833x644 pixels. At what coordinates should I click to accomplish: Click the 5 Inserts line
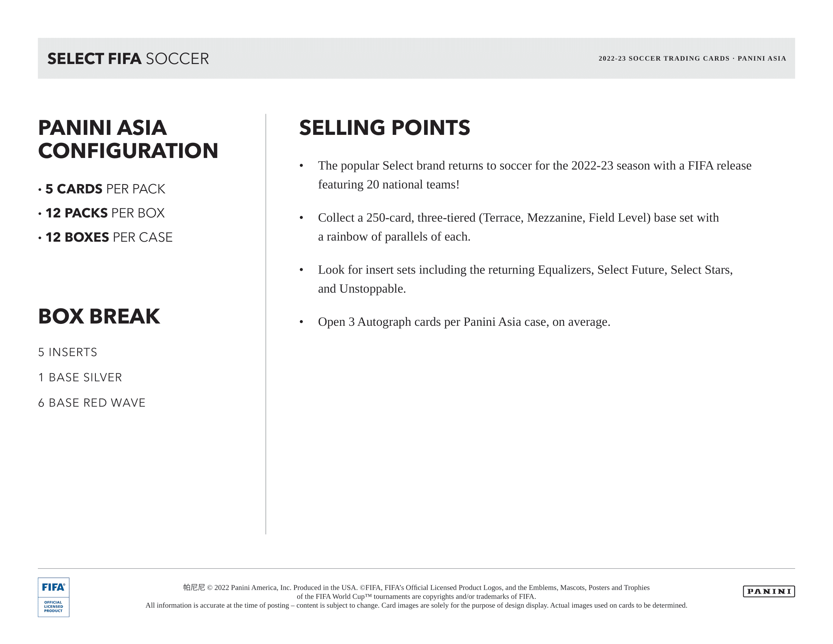click(68, 352)
